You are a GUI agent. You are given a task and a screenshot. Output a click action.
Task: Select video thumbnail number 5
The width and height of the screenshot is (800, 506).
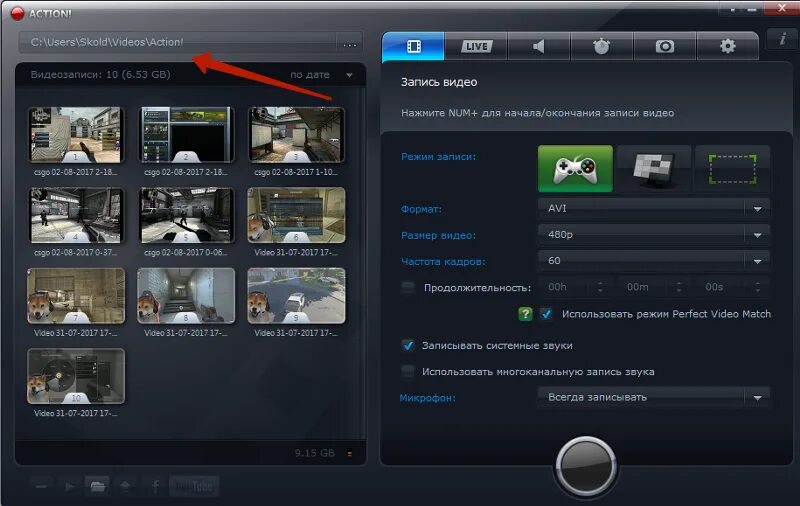[x=186, y=215]
